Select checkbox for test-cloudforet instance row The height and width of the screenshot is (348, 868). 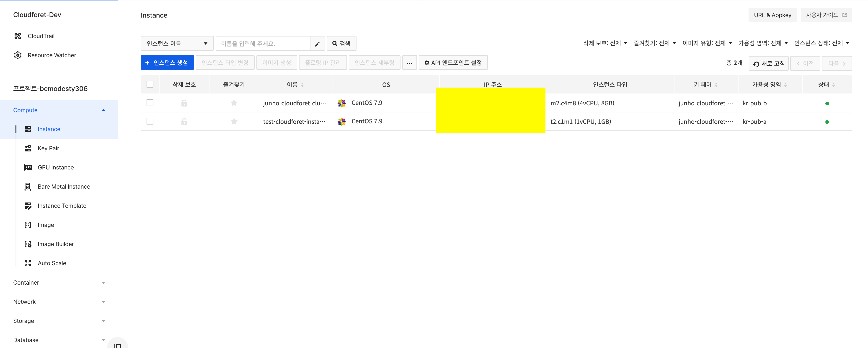pyautogui.click(x=150, y=121)
